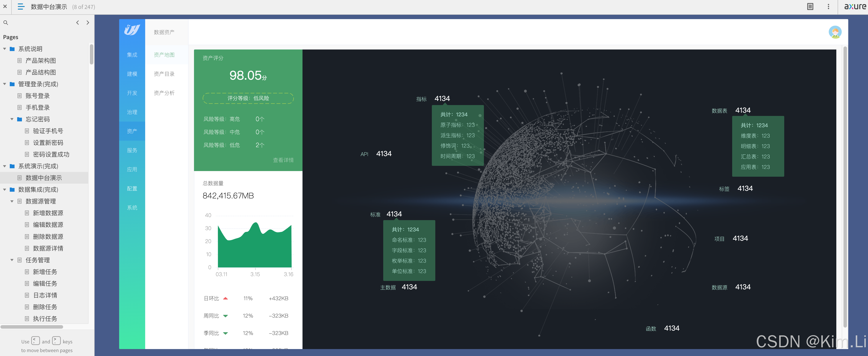Click the app logo above the 集成 menu

pyautogui.click(x=132, y=30)
